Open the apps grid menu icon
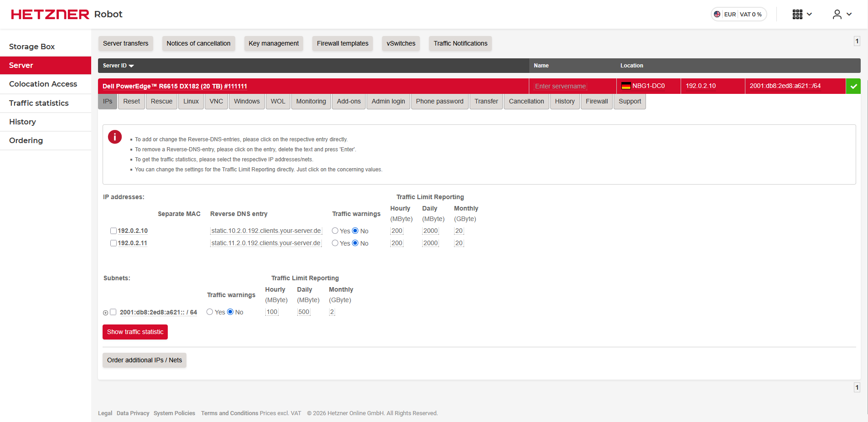Screen dimensions: 868x422 (797, 14)
